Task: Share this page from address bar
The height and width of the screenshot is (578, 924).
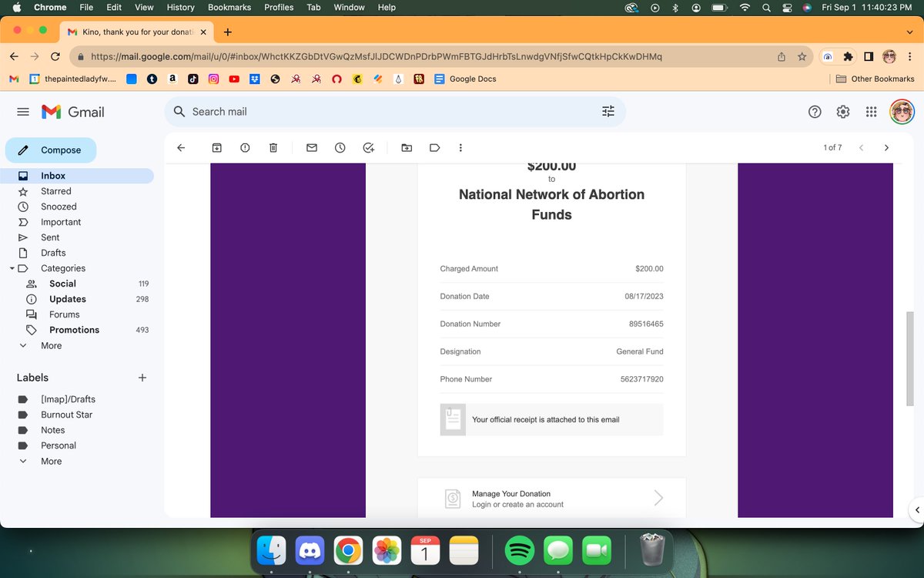Action: click(x=781, y=56)
